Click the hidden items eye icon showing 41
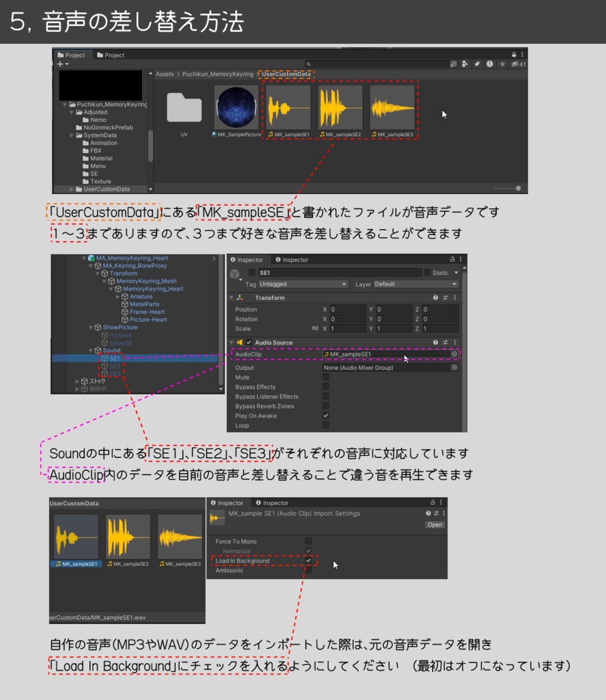The width and height of the screenshot is (606, 700). coord(514,64)
